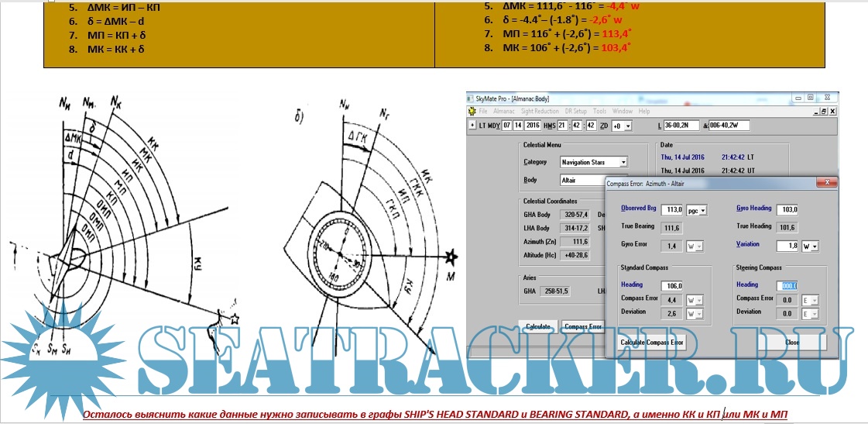Screen dimensions: 868x424
Task: Open the pgc bearing type dropdown
Action: tap(702, 210)
